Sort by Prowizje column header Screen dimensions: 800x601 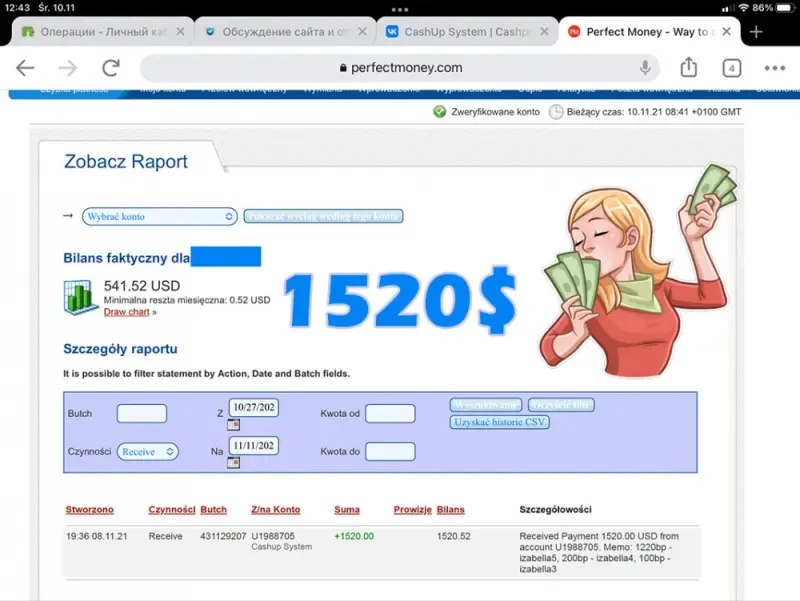click(413, 509)
